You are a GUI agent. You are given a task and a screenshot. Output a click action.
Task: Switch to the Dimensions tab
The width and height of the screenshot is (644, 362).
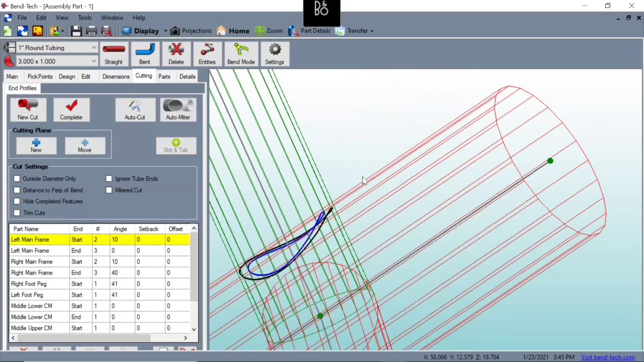(116, 76)
